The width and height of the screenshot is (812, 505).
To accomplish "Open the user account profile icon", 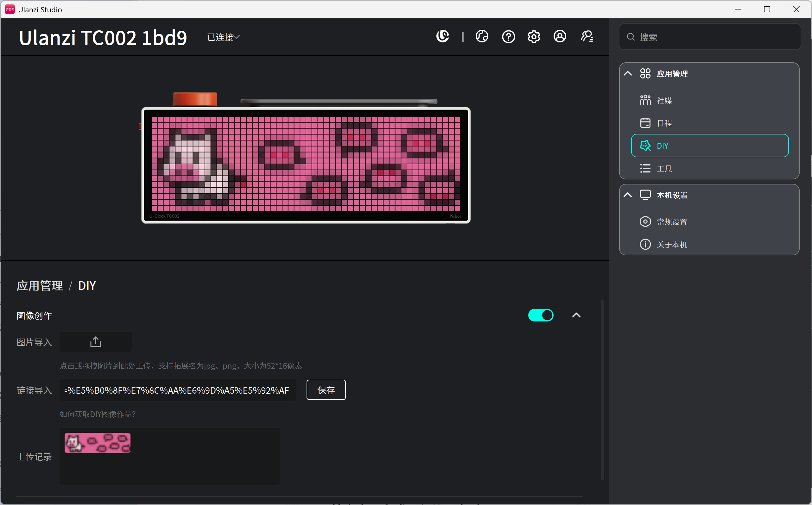I will (560, 36).
